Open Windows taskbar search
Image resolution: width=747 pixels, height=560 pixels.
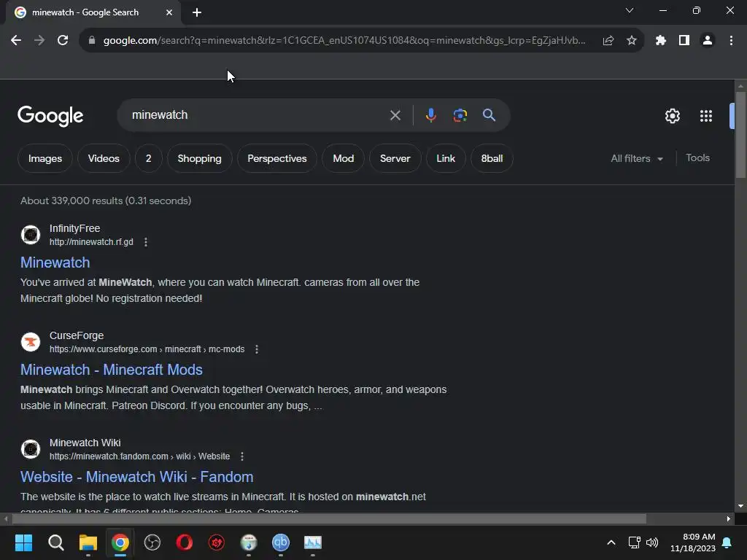(56, 542)
